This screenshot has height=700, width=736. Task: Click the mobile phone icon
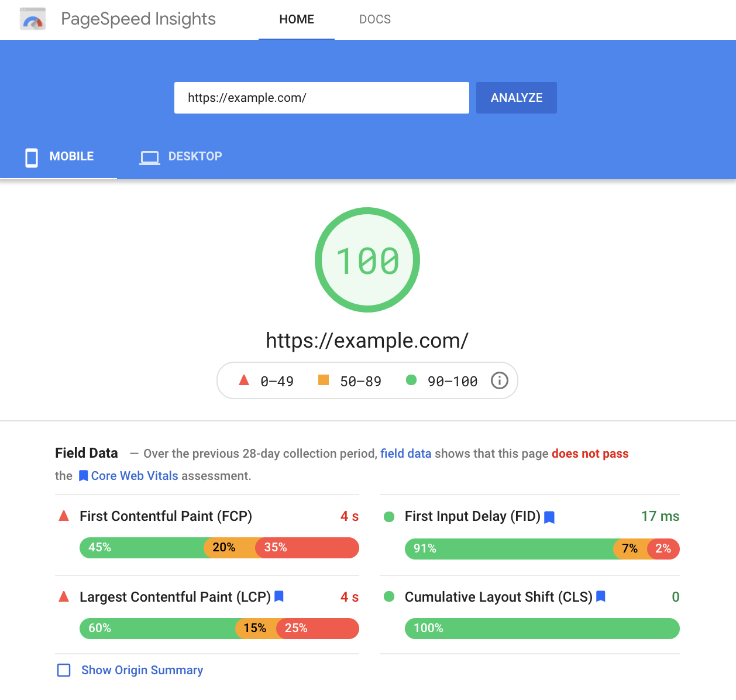[32, 157]
